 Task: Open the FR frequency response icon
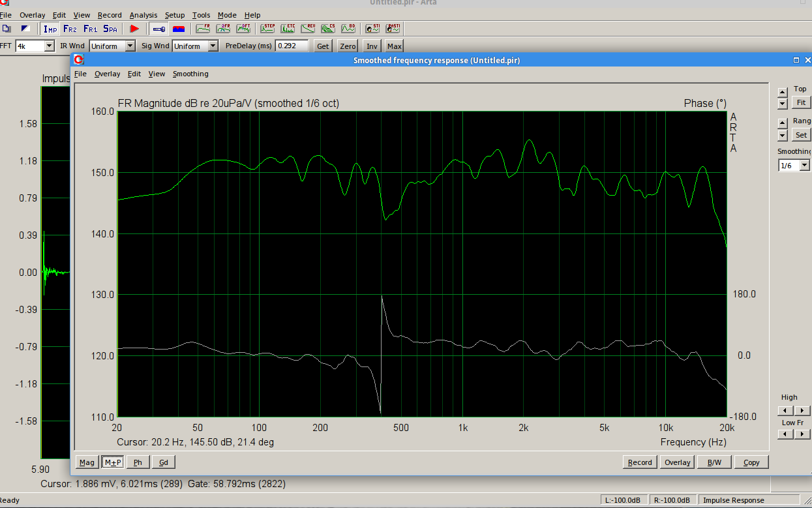pyautogui.click(x=203, y=29)
